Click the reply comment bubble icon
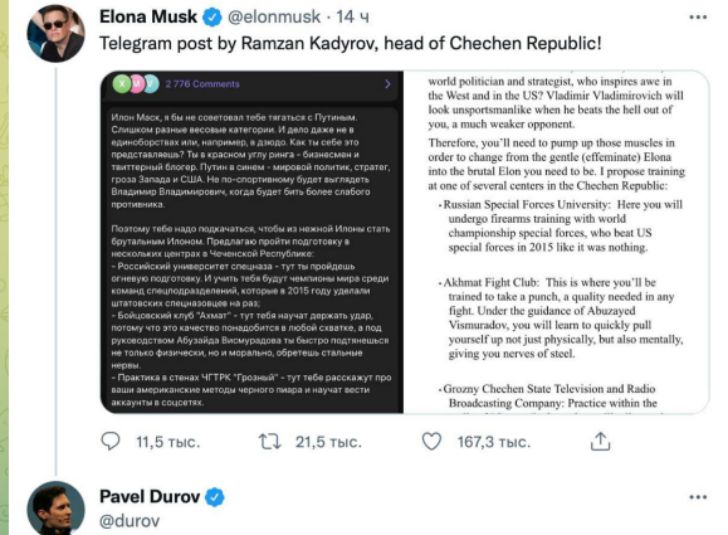Screen dimensions: 728x535 click(x=114, y=441)
